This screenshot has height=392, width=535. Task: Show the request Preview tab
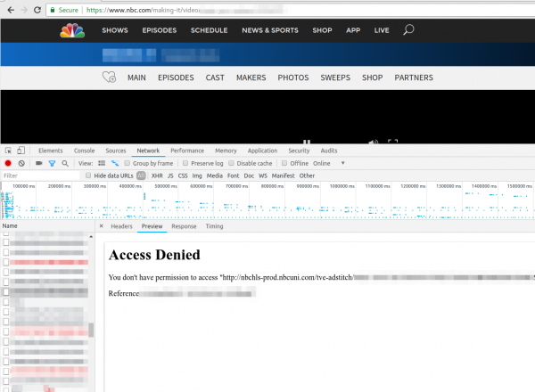pos(152,226)
